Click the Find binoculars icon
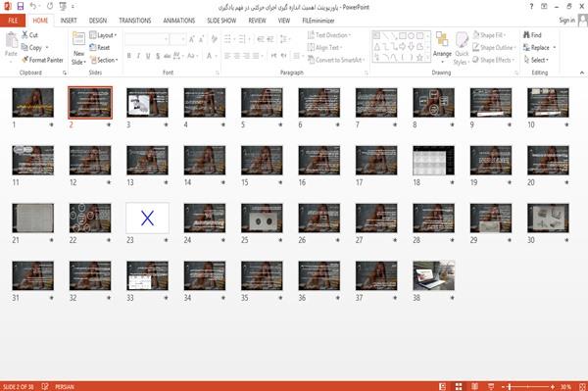This screenshot has height=391, width=588. pyautogui.click(x=526, y=35)
